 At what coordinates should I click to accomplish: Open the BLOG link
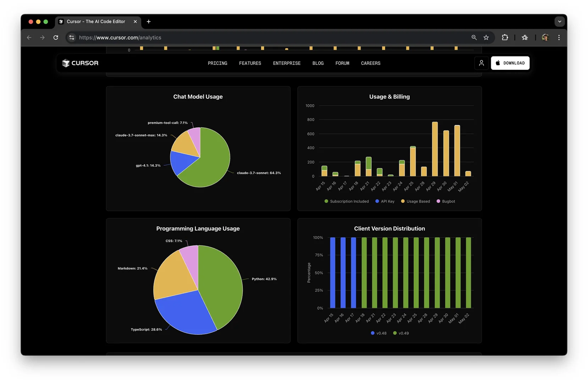[x=318, y=63]
